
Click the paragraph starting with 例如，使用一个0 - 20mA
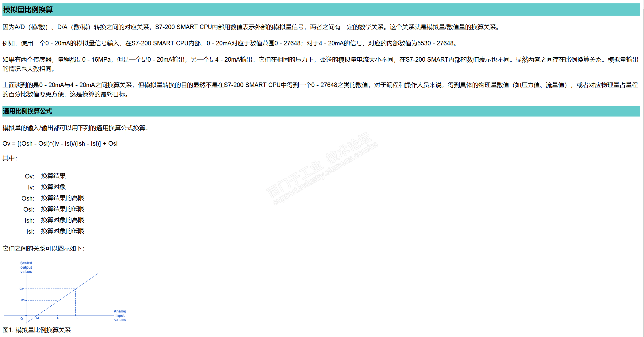(x=230, y=43)
